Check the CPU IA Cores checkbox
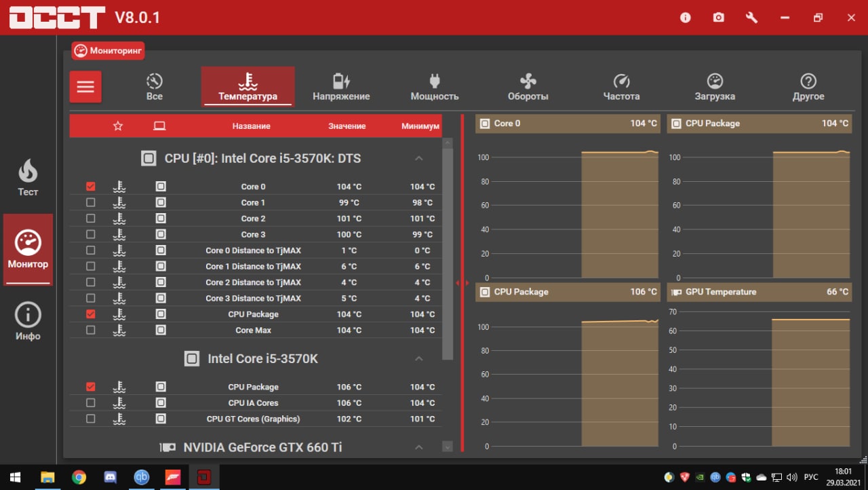The image size is (868, 490). coord(91,402)
